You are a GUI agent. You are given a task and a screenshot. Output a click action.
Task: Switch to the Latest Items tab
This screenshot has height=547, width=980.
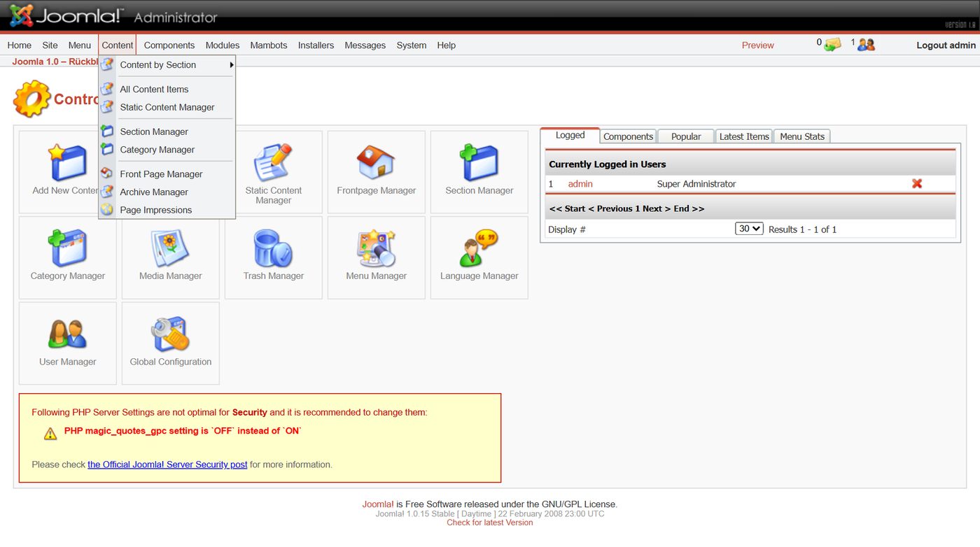click(x=744, y=136)
